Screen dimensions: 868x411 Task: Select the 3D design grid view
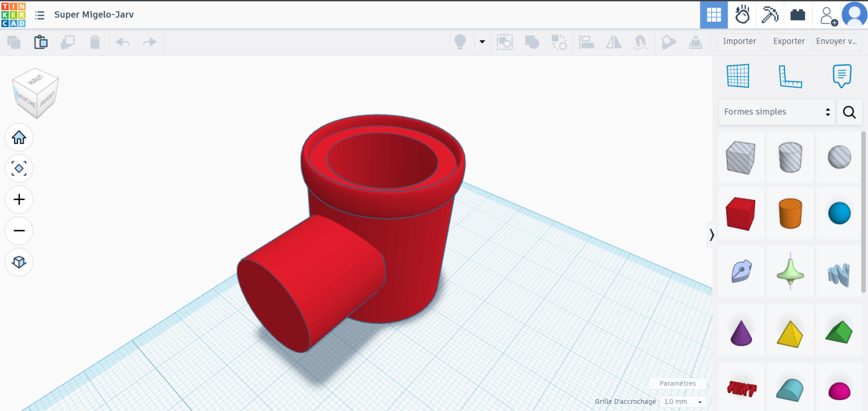[x=714, y=14]
